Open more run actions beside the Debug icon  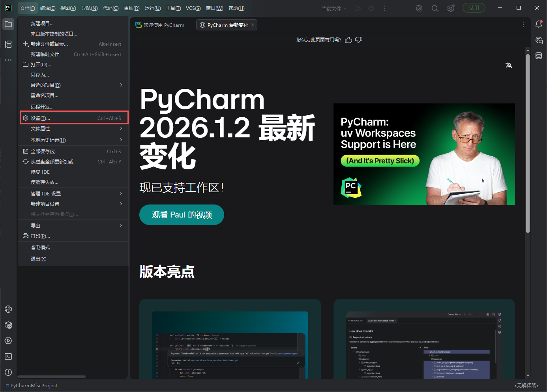pyautogui.click(x=385, y=8)
